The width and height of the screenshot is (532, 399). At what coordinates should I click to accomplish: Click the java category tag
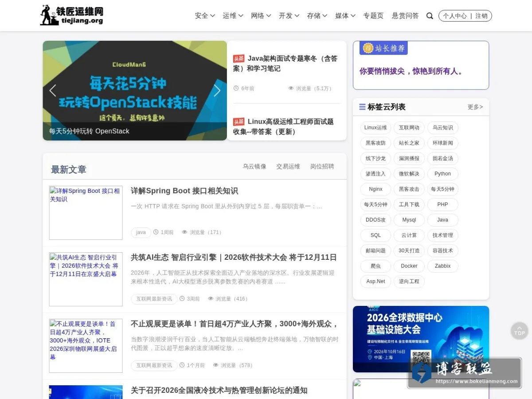(141, 232)
